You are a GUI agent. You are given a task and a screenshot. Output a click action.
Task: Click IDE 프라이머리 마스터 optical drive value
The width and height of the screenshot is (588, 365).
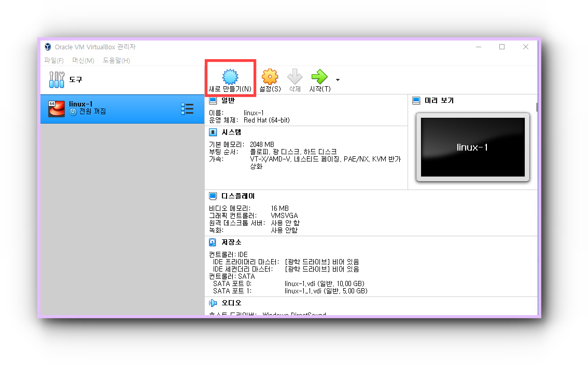[x=322, y=262]
